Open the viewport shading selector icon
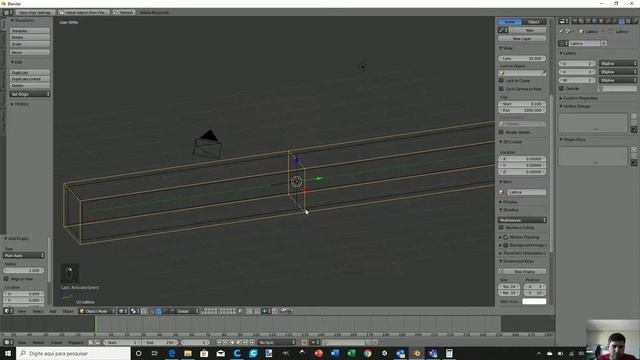 click(122, 311)
